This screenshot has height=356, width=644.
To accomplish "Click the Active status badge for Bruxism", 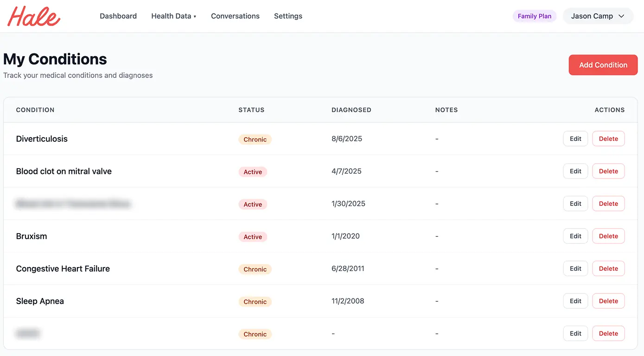I will click(x=253, y=236).
